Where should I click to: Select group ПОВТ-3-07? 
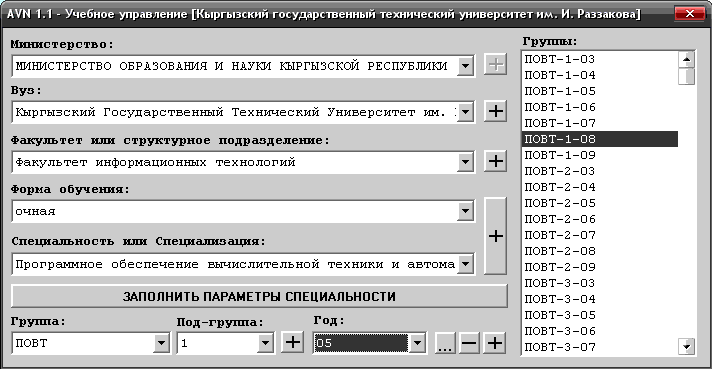point(600,347)
